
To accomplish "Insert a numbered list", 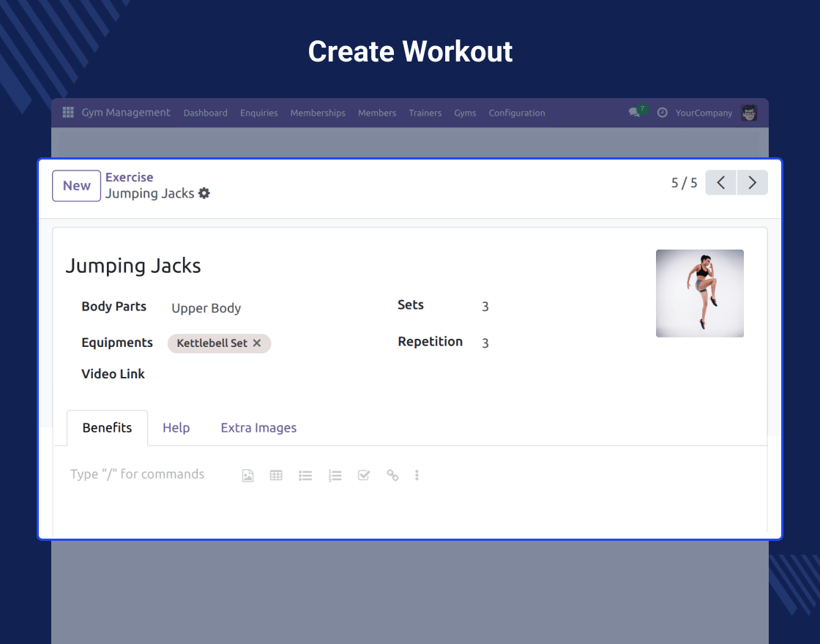I will 335,475.
